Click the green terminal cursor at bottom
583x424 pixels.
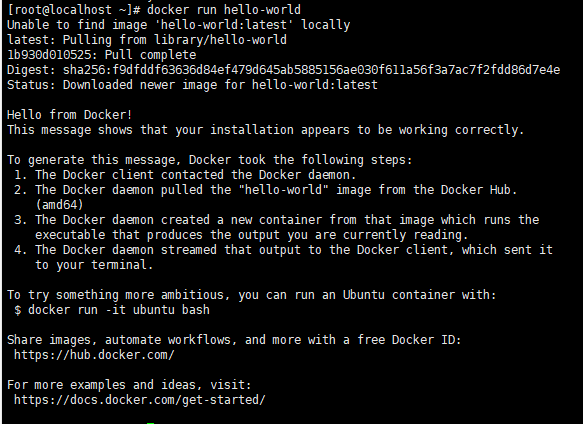click(150, 423)
